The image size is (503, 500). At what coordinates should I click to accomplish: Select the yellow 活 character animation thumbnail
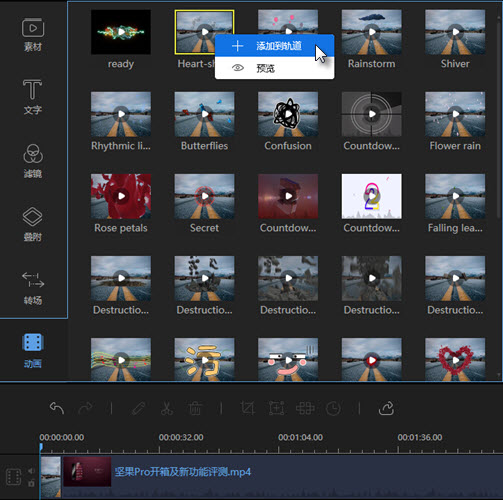tap(204, 359)
